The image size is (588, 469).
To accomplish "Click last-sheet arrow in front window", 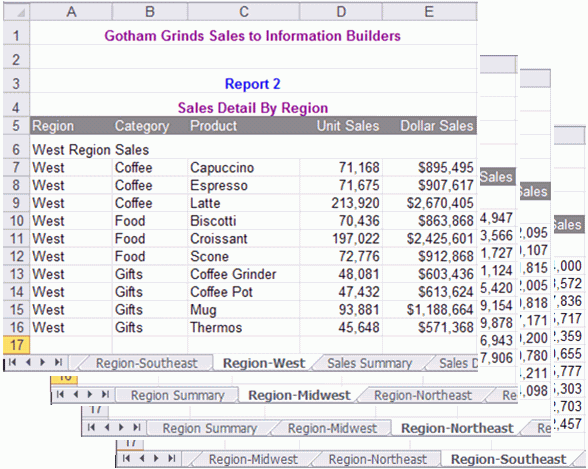I will (58, 362).
